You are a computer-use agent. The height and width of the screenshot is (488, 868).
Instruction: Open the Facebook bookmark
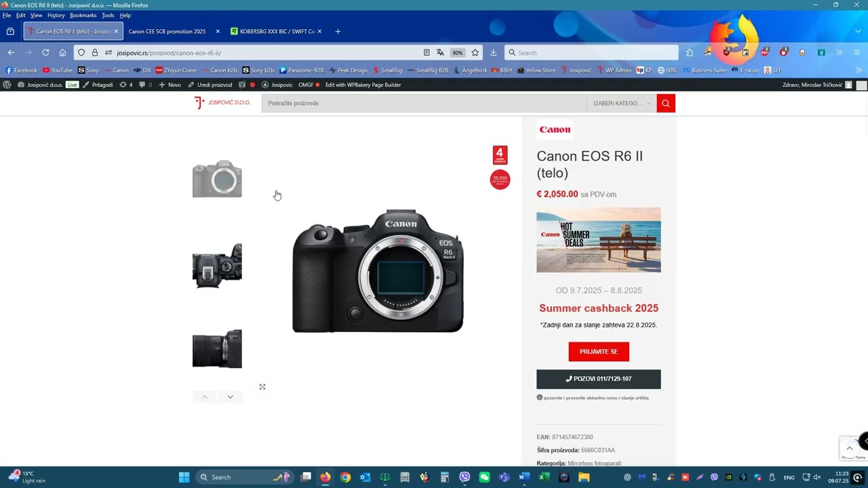[x=21, y=70]
